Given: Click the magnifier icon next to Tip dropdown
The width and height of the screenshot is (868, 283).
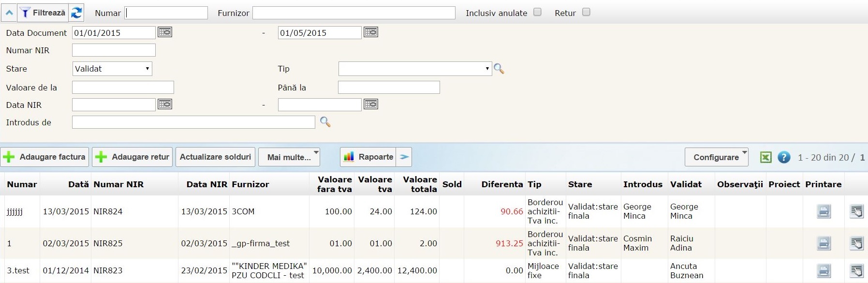Looking at the screenshot, I should pyautogui.click(x=499, y=69).
